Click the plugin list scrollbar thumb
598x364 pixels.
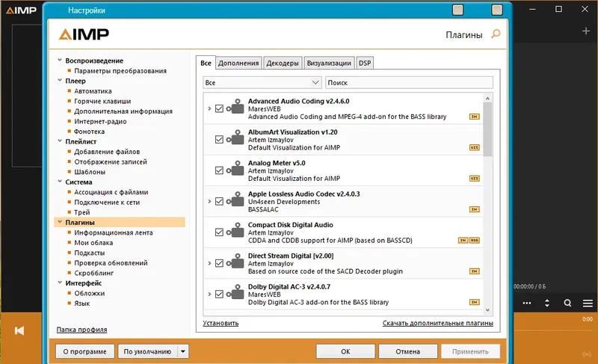click(x=487, y=129)
